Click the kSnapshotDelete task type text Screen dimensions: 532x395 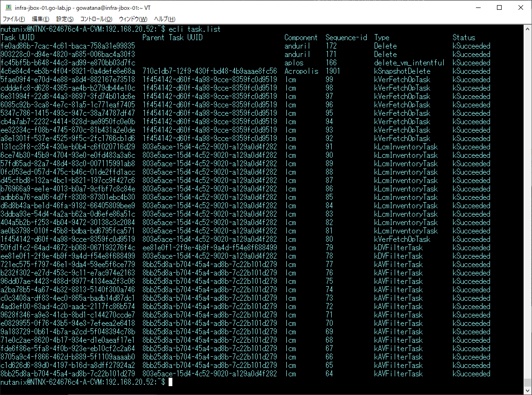pos(402,71)
